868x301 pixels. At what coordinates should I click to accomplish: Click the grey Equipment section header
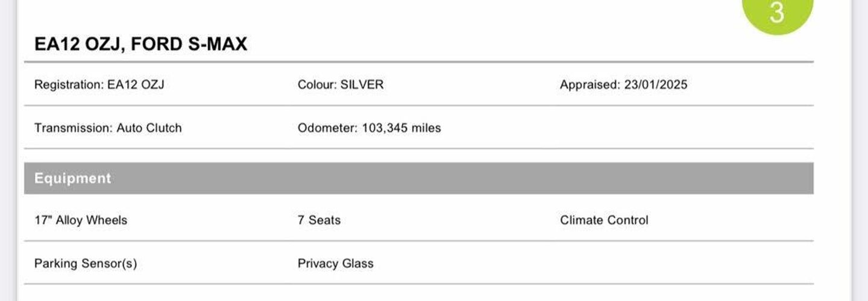point(419,178)
